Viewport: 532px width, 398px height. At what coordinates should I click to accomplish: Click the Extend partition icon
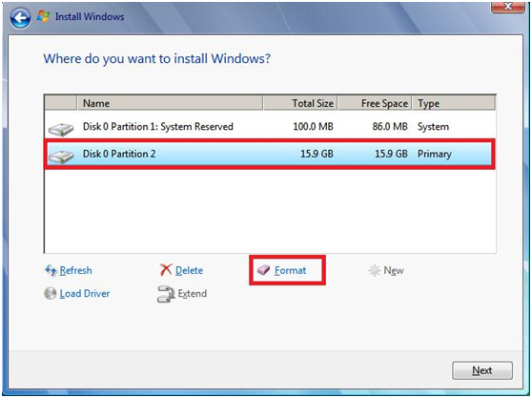(166, 294)
